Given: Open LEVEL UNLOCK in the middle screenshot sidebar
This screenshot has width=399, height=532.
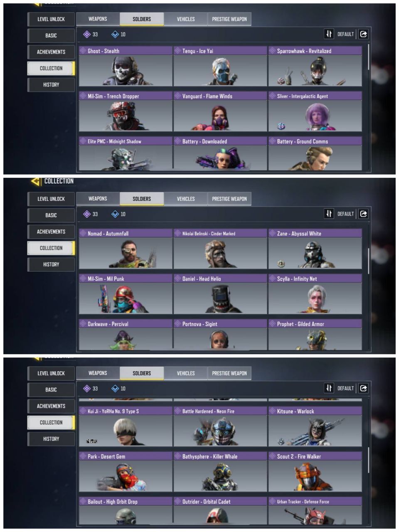Looking at the screenshot, I should point(51,199).
